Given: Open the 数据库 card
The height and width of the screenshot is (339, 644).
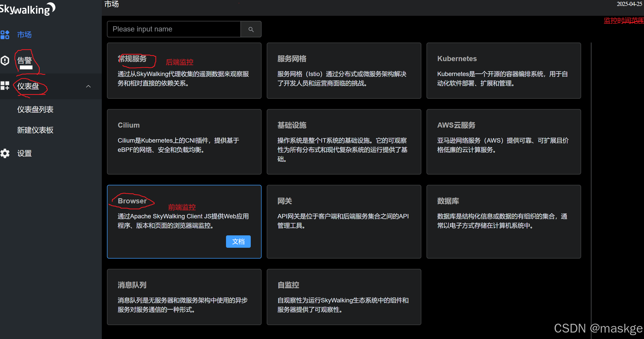Looking at the screenshot, I should pos(503,221).
